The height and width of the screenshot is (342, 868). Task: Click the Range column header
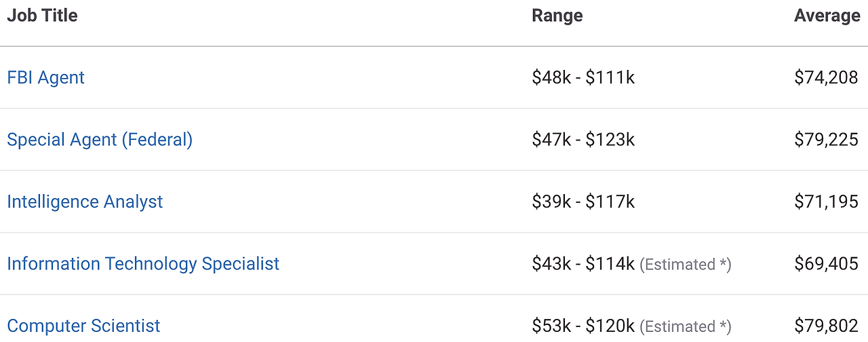coord(557,16)
